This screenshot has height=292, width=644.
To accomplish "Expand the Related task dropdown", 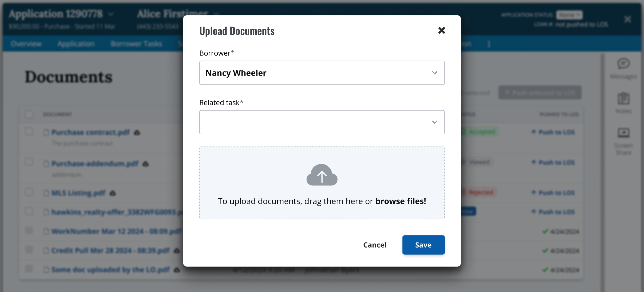I will coord(322,122).
